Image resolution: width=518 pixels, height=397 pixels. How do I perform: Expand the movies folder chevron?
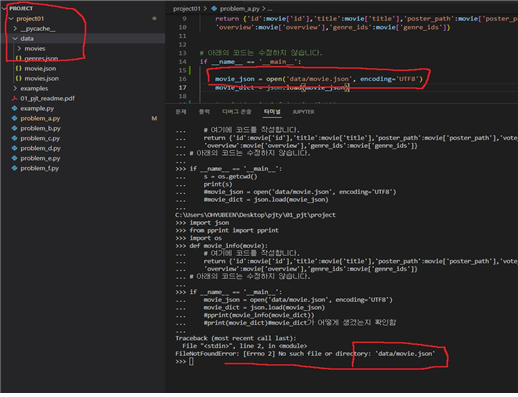[x=19, y=49]
